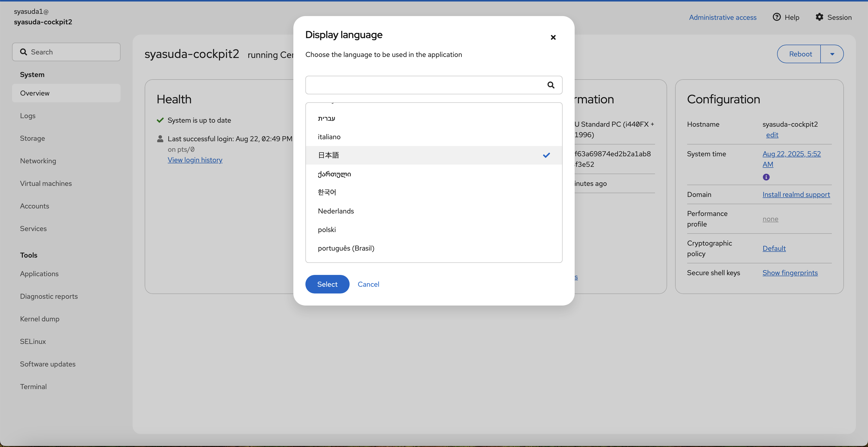Click the magnifier icon in language search
The image size is (868, 447).
point(551,85)
